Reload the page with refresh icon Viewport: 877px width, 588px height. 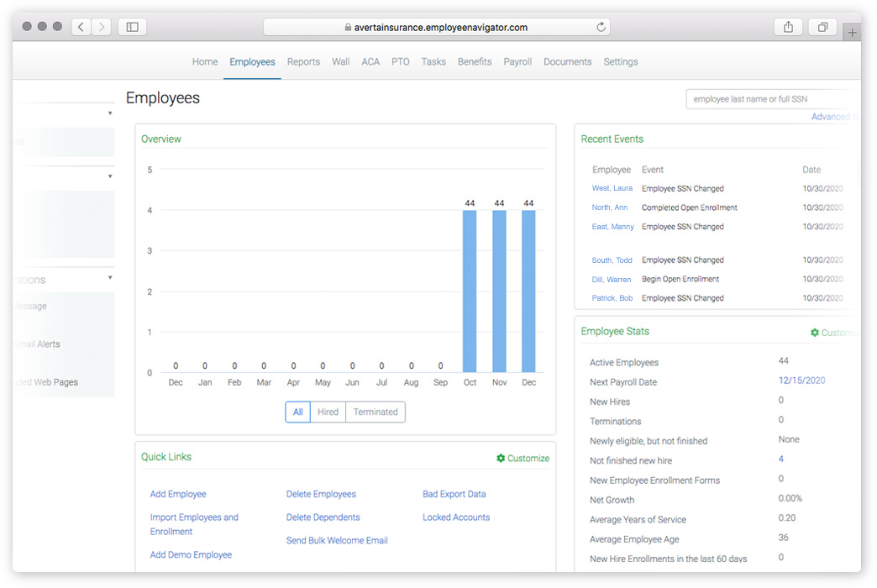click(x=601, y=27)
